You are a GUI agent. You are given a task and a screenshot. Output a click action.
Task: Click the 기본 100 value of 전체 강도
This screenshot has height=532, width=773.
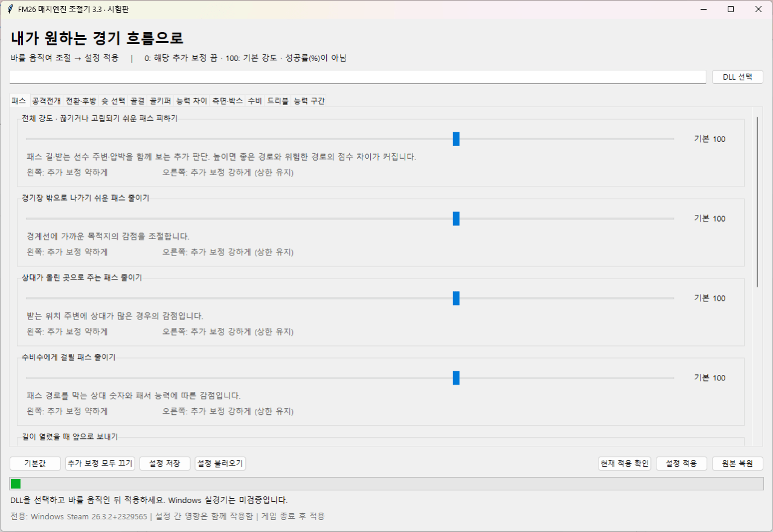coord(710,139)
